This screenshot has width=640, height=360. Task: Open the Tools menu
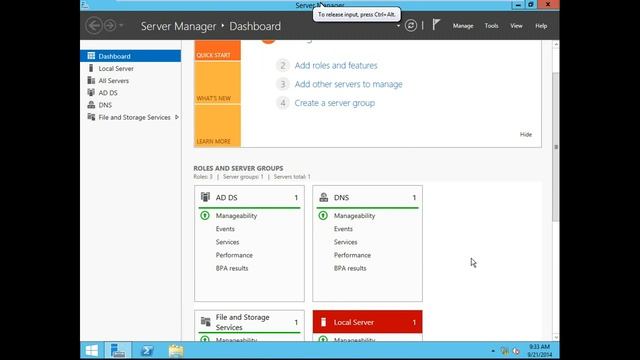pos(491,26)
